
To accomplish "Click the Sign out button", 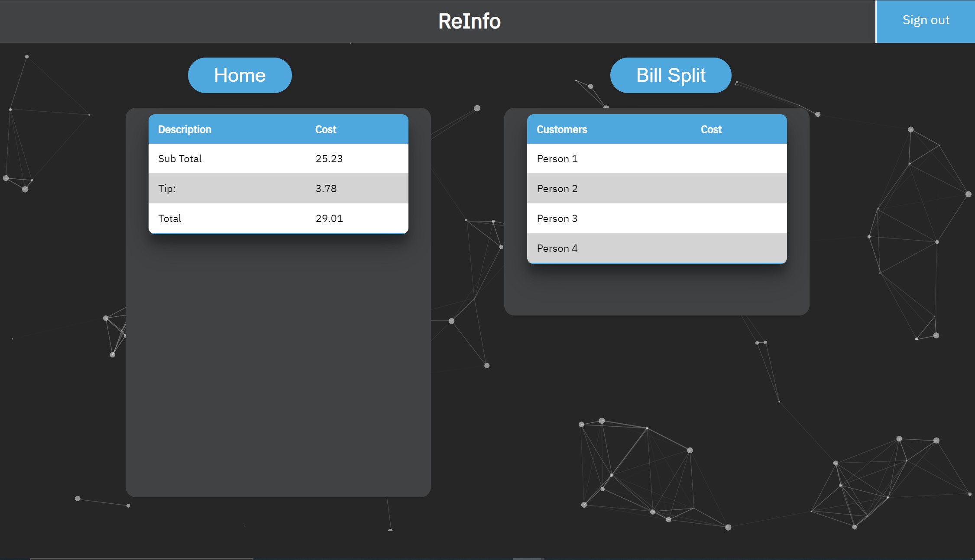I will (x=926, y=21).
